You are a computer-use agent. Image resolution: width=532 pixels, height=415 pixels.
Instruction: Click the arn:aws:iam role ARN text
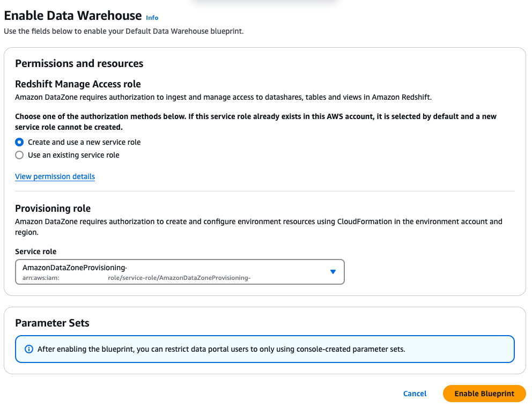[x=136, y=278]
